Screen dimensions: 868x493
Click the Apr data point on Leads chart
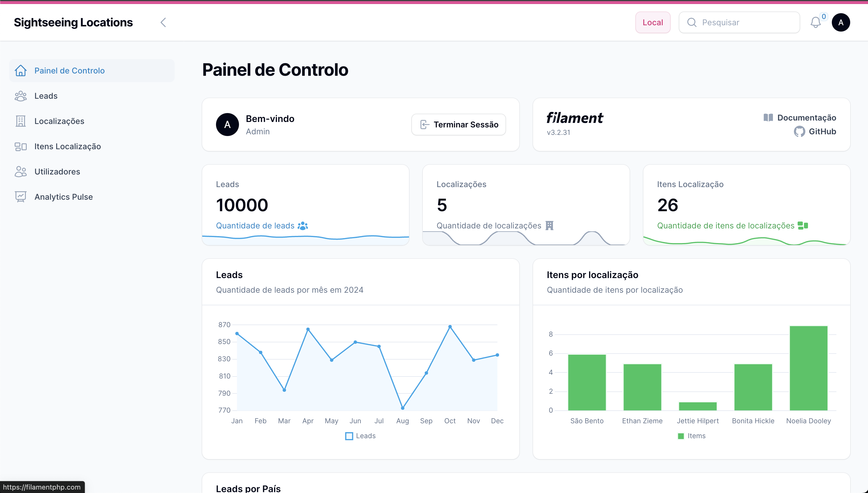point(308,329)
